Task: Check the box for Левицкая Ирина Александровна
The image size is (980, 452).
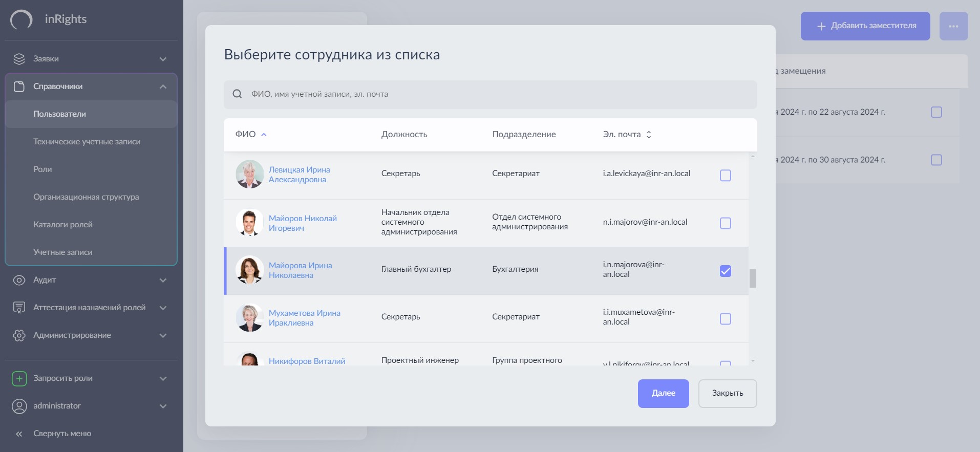Action: tap(725, 176)
